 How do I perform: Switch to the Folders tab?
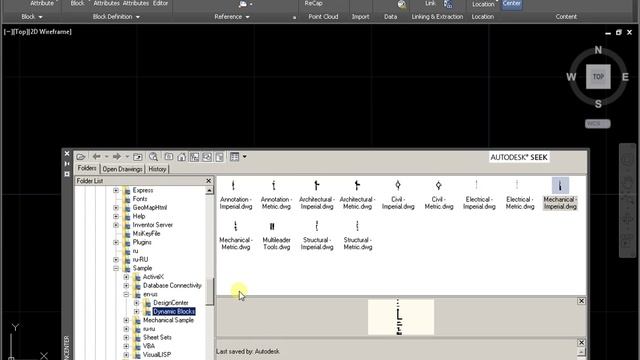click(87, 168)
